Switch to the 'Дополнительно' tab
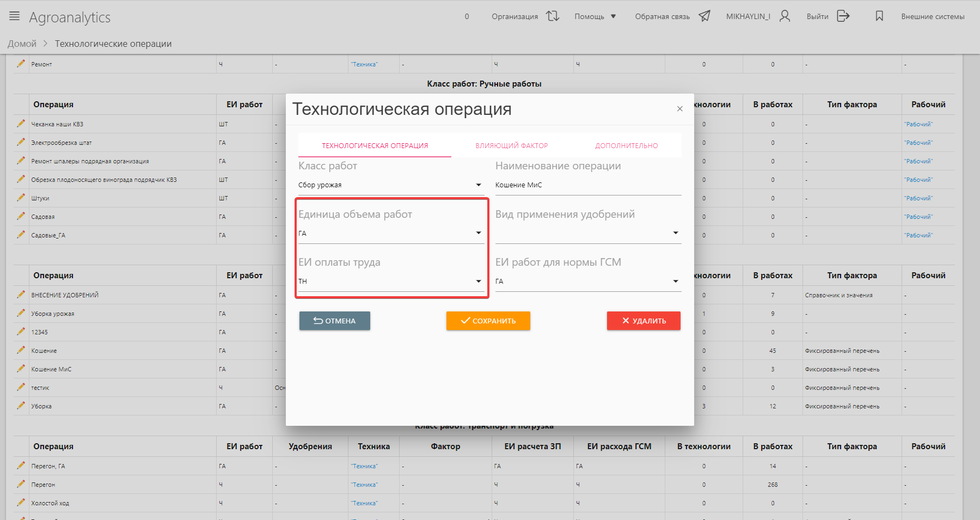The width and height of the screenshot is (980, 520). (x=626, y=146)
